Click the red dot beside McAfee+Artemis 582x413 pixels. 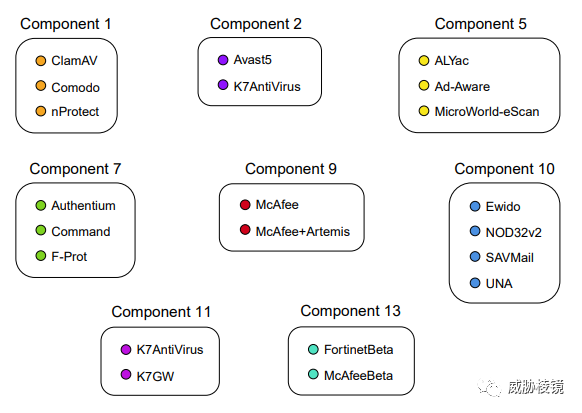pos(245,230)
